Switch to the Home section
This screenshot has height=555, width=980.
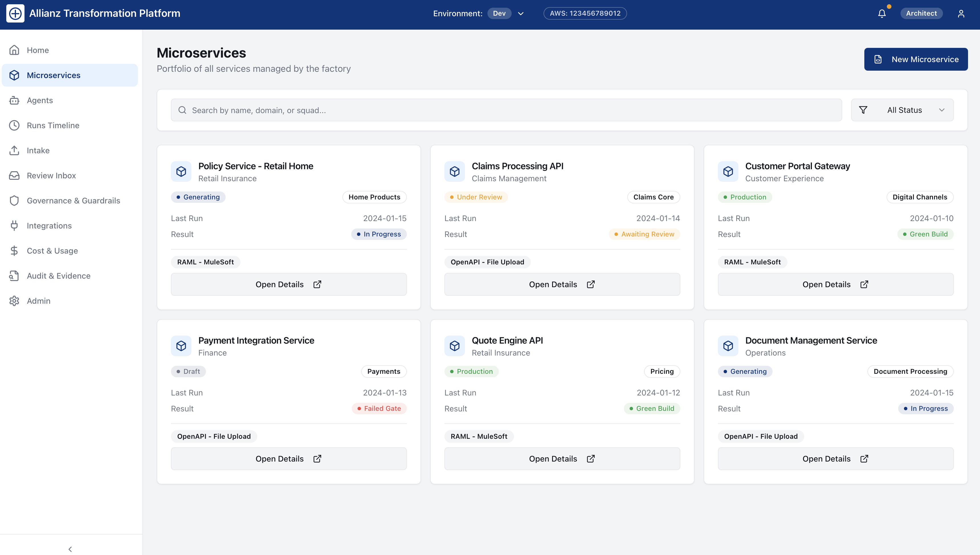[38, 50]
